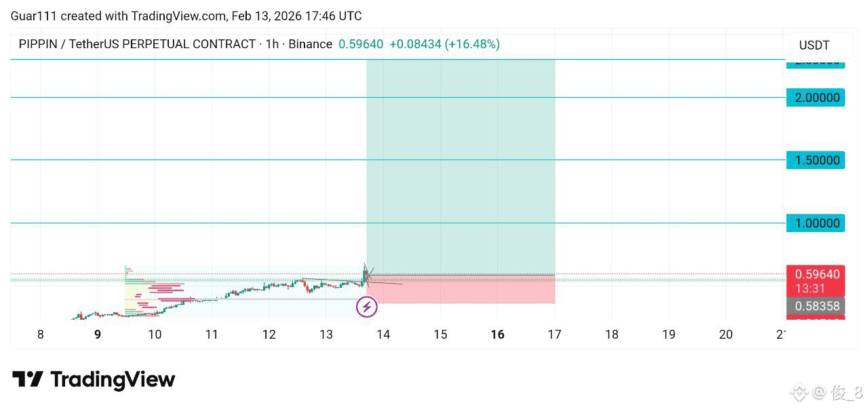Click the horizontal line at 1.00000
868x410 pixels.
point(397,223)
